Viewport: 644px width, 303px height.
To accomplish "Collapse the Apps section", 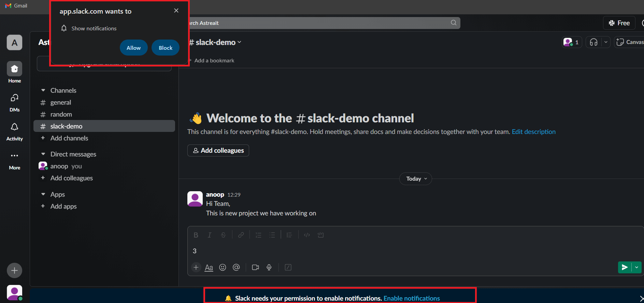I will pos(43,194).
